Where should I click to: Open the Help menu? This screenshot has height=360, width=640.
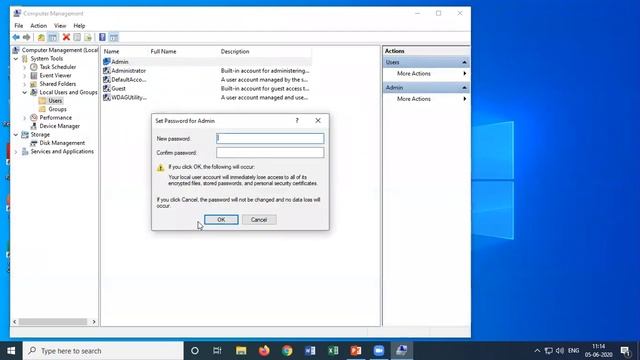coord(79,26)
